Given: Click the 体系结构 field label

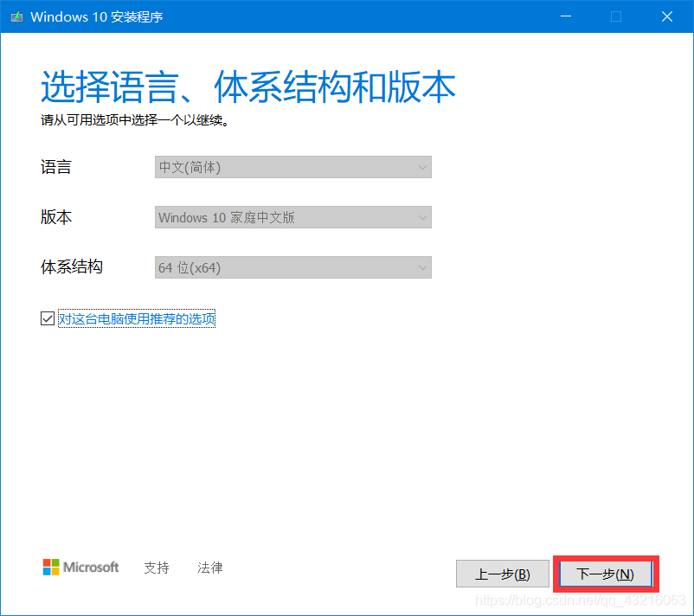Looking at the screenshot, I should (x=72, y=266).
